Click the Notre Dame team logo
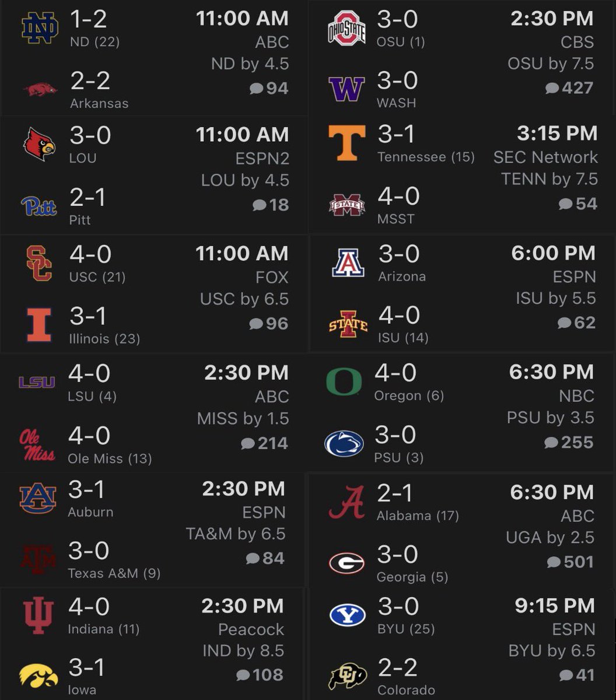 [40, 28]
